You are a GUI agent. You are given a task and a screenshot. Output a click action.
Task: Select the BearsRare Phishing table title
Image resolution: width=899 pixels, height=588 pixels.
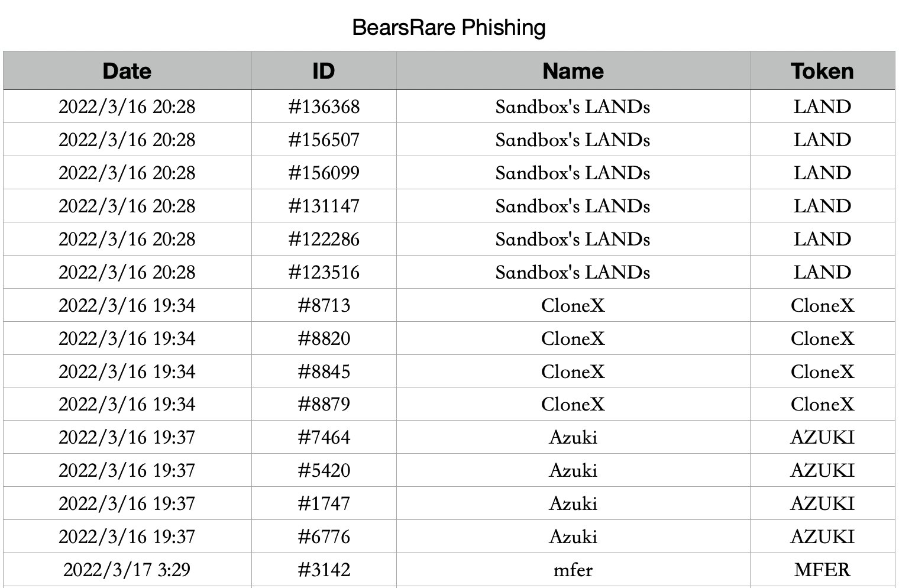(449, 27)
